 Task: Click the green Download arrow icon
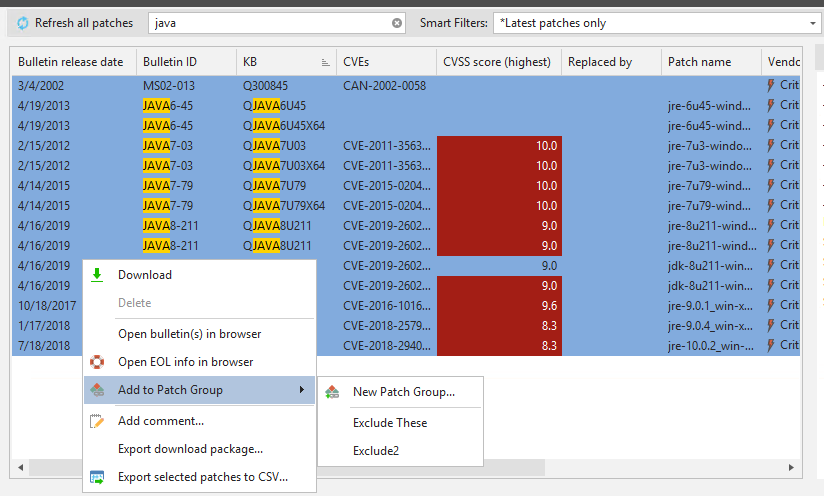tap(97, 275)
